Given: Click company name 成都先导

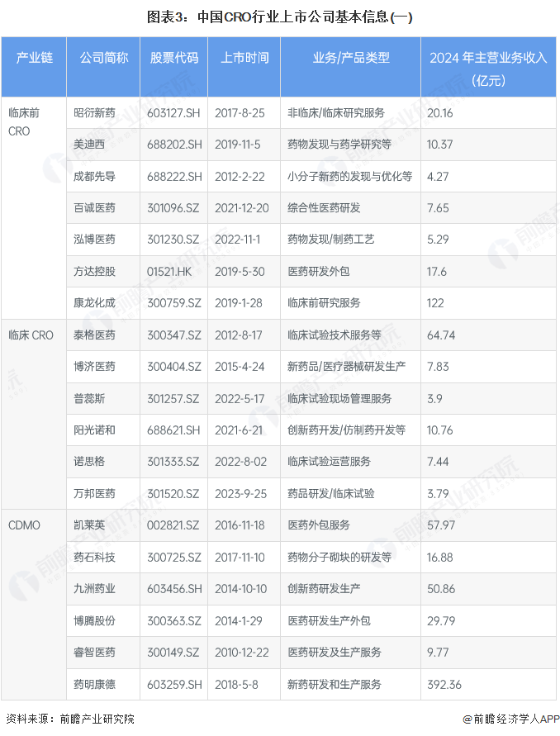Looking at the screenshot, I should pyautogui.click(x=94, y=177).
